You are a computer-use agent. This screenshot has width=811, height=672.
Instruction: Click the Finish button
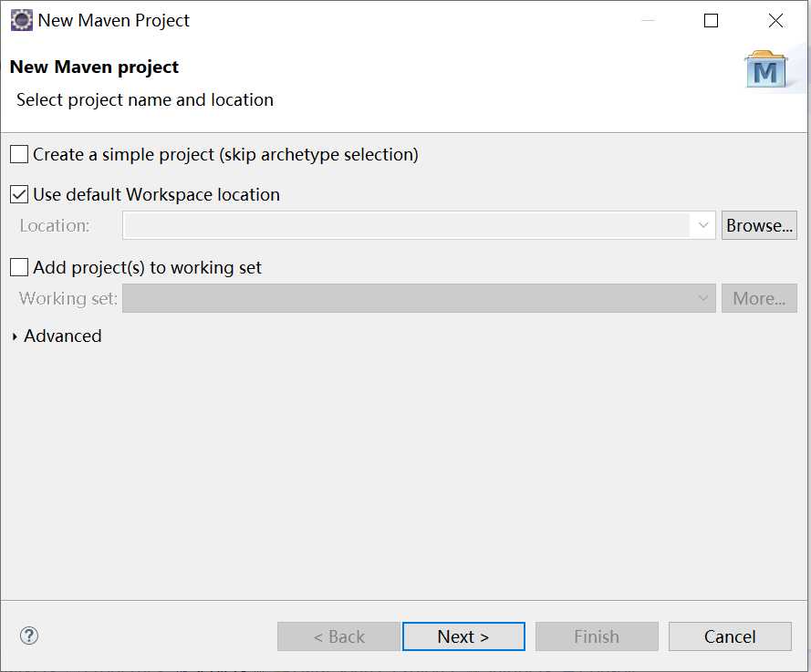pyautogui.click(x=597, y=636)
